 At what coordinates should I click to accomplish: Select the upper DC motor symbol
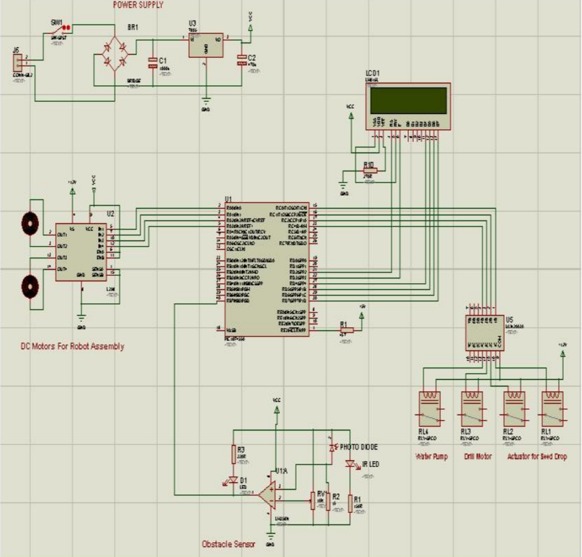30,223
